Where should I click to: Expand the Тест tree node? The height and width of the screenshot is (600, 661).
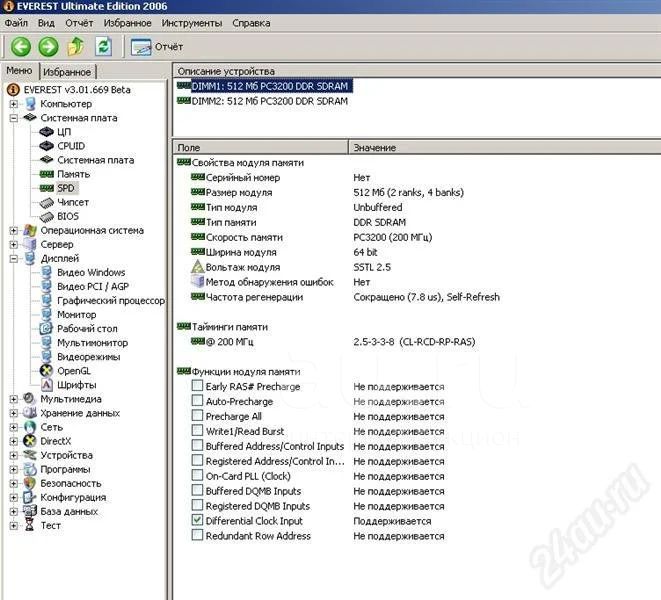pyautogui.click(x=13, y=526)
